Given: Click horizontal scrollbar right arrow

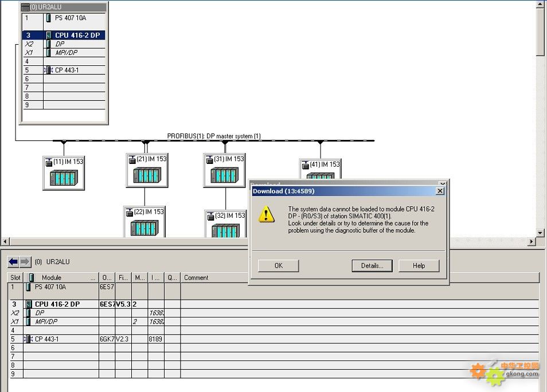Looking at the screenshot, I should pos(532,241).
